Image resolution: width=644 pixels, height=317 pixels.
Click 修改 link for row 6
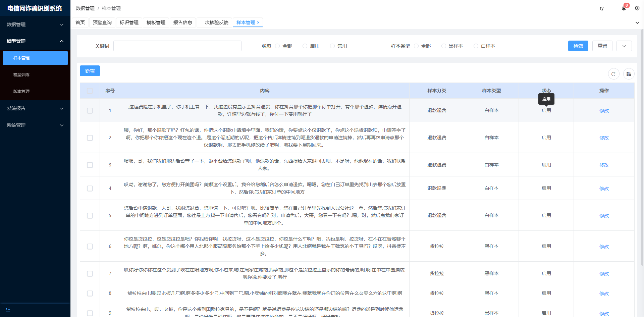click(x=604, y=247)
